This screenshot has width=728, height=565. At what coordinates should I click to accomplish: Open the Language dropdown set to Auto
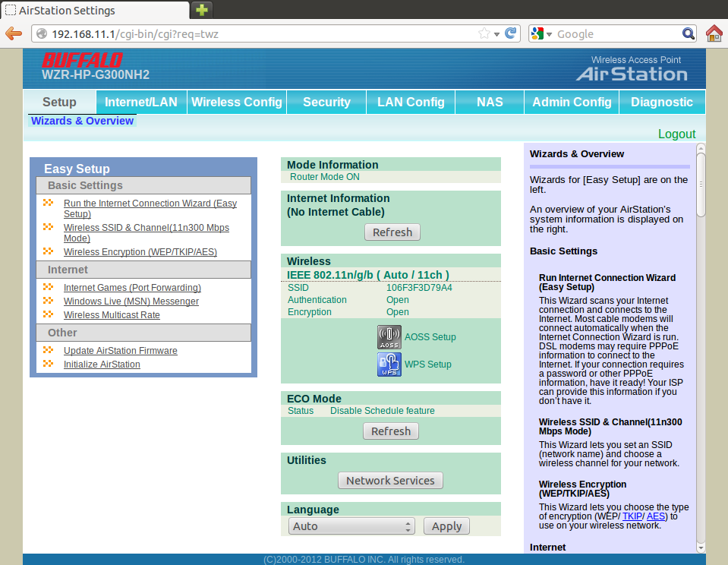(351, 526)
